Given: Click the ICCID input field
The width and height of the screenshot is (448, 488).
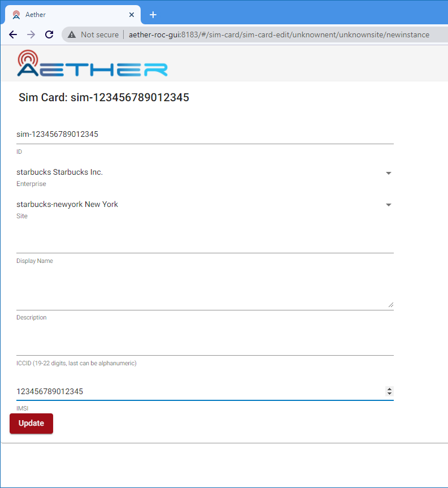Looking at the screenshot, I should coord(205,346).
